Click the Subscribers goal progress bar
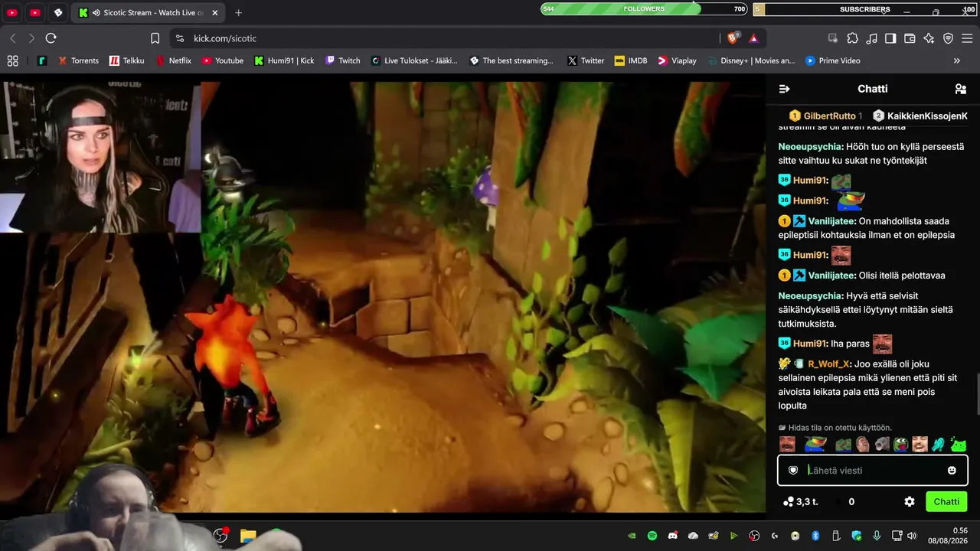The width and height of the screenshot is (980, 551). pos(865,9)
